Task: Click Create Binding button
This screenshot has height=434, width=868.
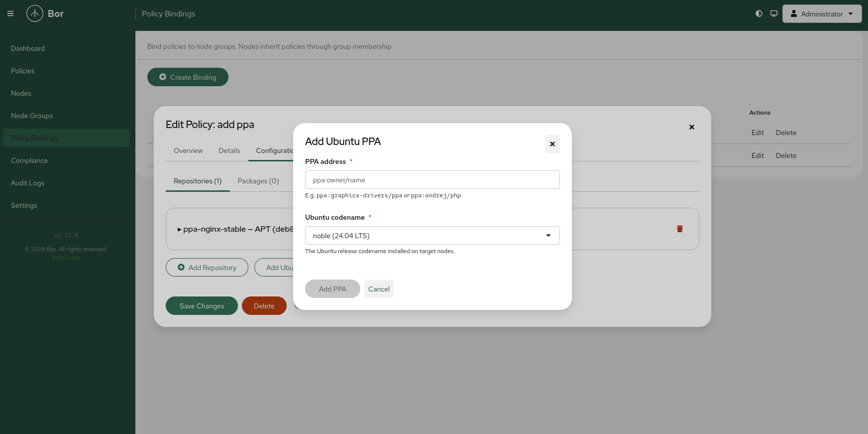Action: click(188, 77)
